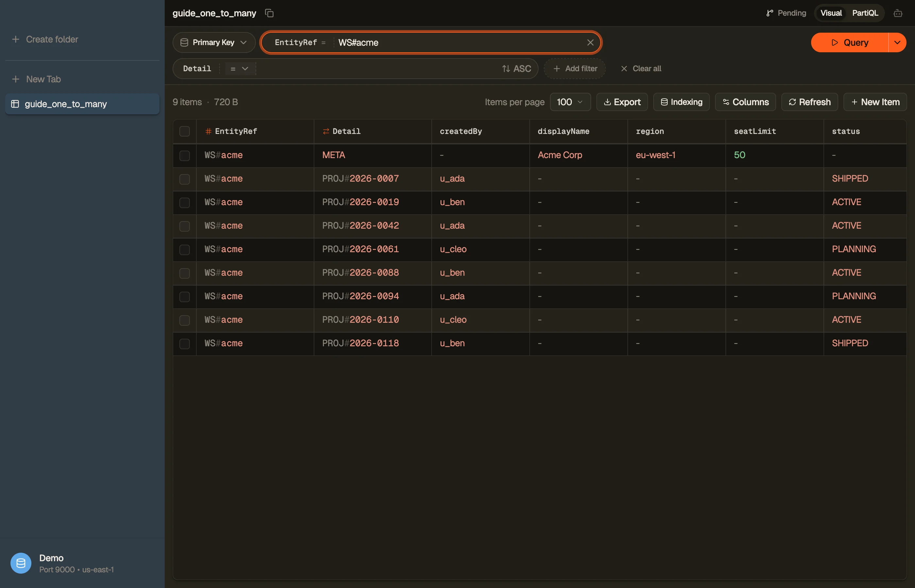Click PLANNING status in PROJ#2026-0094 row
Screen dimensions: 915x588
point(854,296)
